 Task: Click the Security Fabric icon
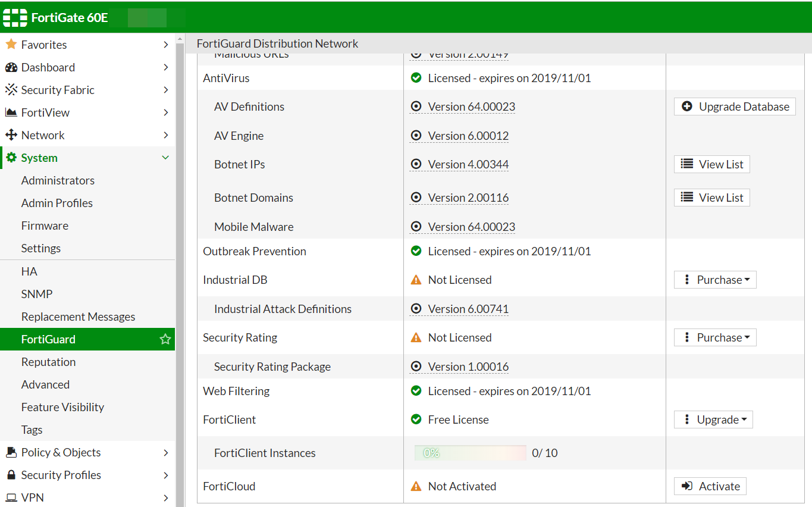[x=11, y=90]
